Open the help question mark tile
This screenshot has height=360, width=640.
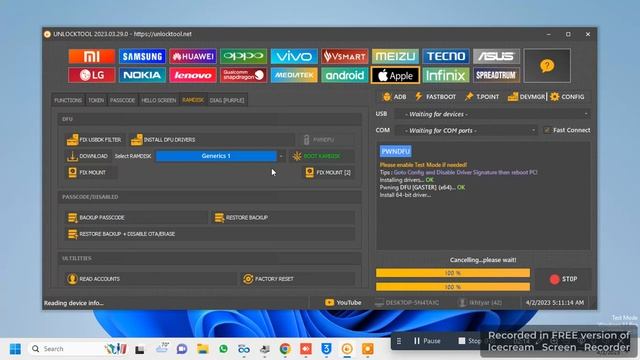(x=547, y=66)
